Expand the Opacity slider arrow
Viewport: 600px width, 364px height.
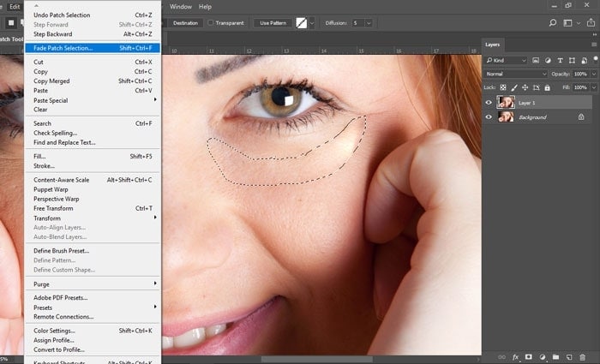click(594, 74)
